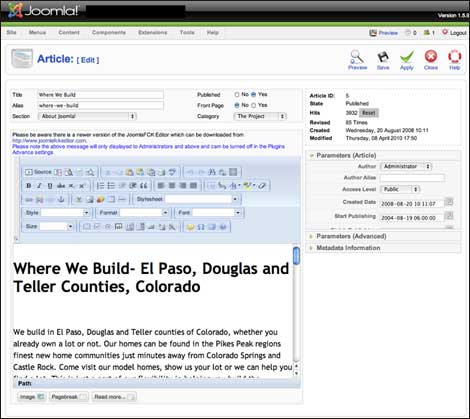The width and height of the screenshot is (470, 419).
Task: Click the Logout link
Action: 455,33
